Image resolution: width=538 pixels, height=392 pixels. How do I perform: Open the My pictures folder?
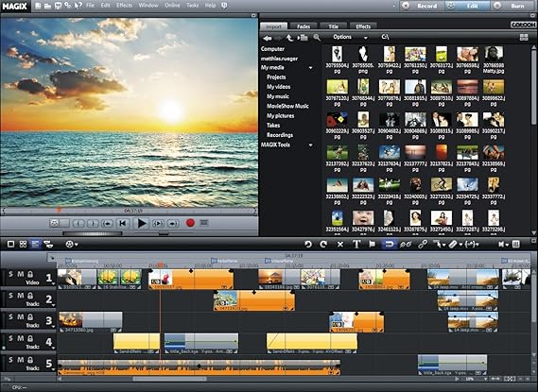pyautogui.click(x=280, y=116)
